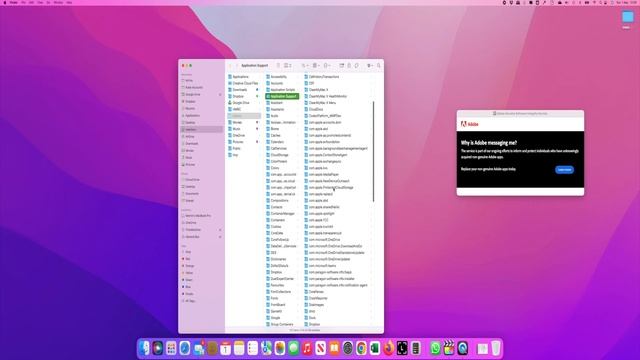Open the group-by dropdown in Finder toolbar
Viewport: 640px width, 360px height.
tap(316, 65)
